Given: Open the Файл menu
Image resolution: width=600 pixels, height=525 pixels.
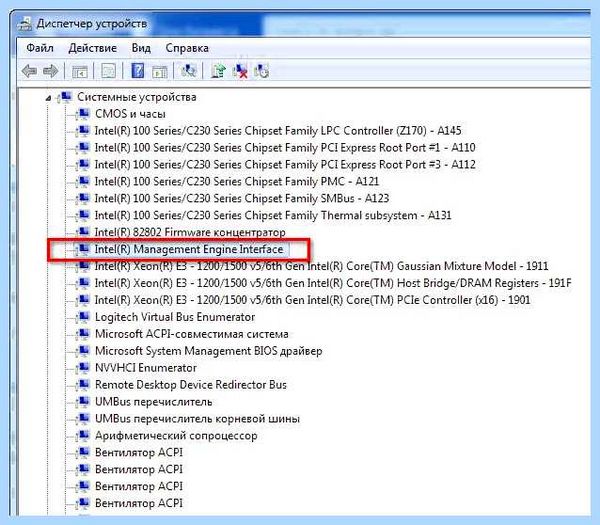Looking at the screenshot, I should [x=40, y=48].
